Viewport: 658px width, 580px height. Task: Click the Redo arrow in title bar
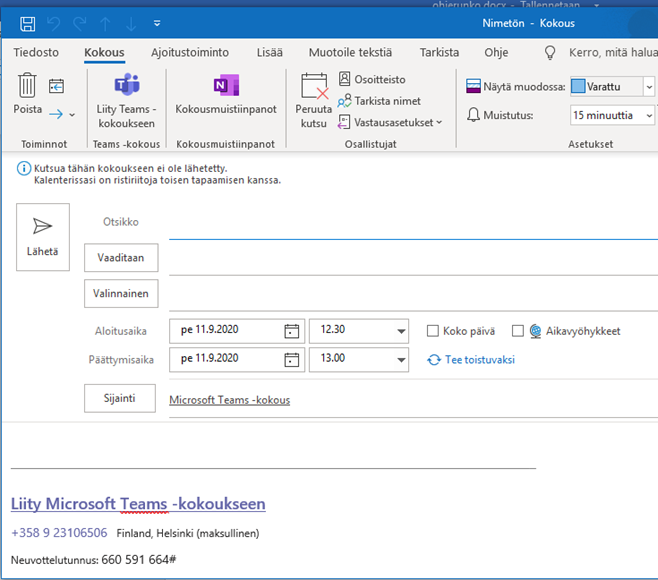pyautogui.click(x=80, y=24)
